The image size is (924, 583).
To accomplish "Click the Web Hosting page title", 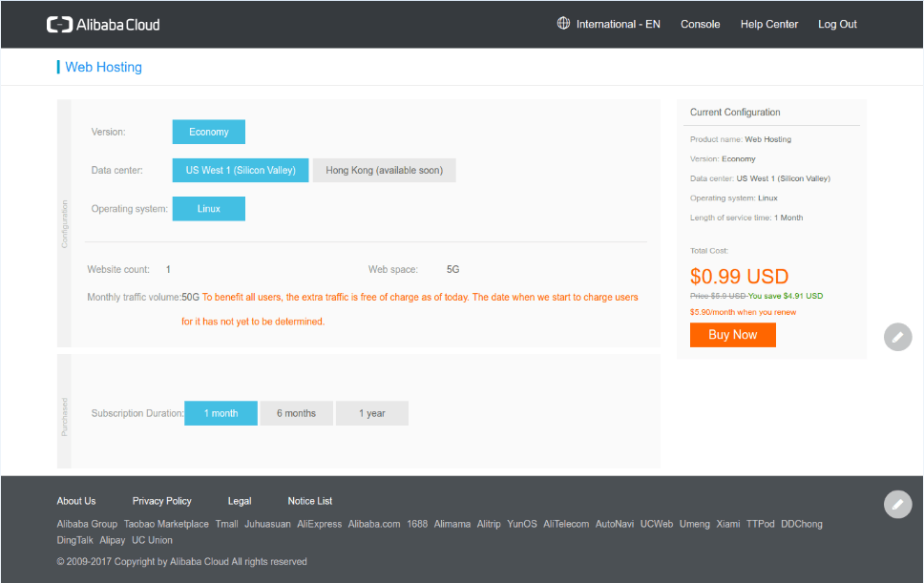I will (104, 67).
